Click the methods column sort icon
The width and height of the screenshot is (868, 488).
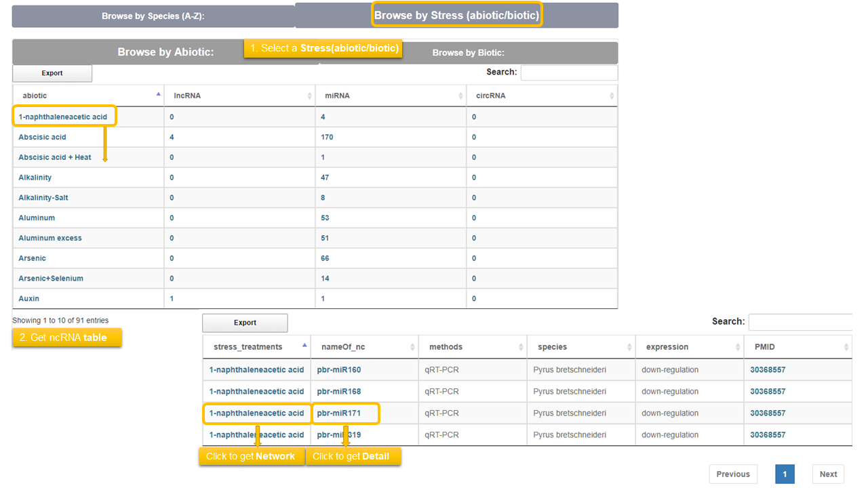coord(521,347)
